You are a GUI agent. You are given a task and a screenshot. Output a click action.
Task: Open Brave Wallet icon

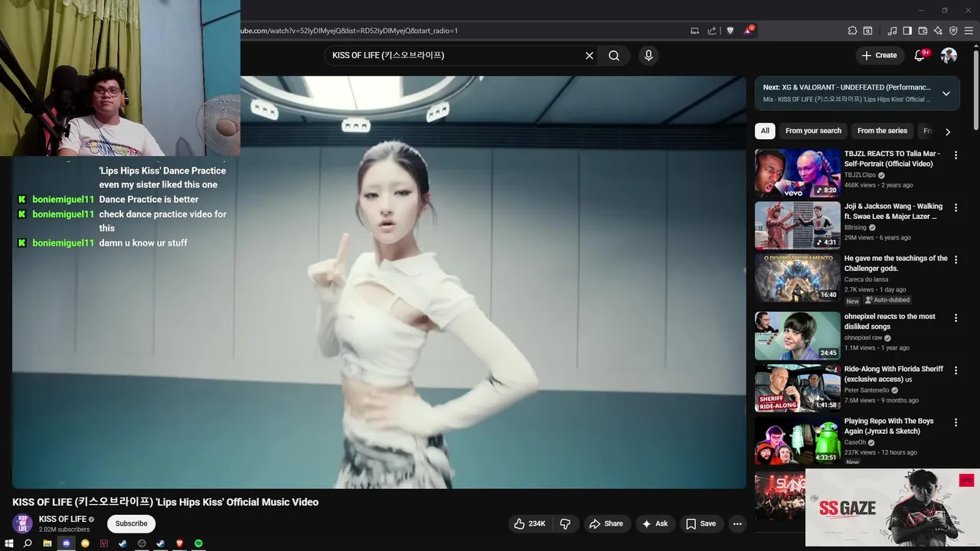(923, 31)
